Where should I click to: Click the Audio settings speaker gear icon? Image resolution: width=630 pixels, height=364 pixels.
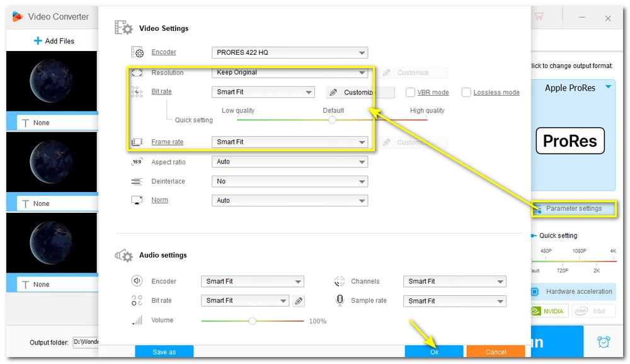[123, 255]
